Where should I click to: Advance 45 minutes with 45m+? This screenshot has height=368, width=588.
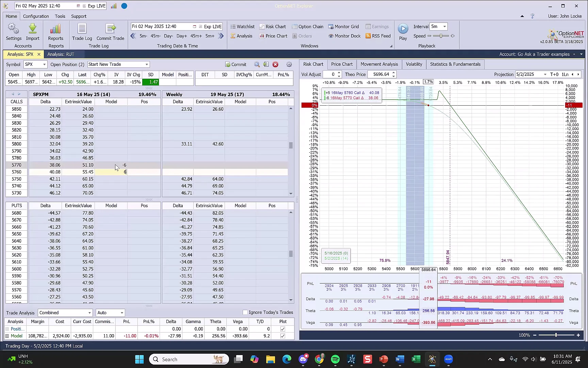[x=196, y=36]
